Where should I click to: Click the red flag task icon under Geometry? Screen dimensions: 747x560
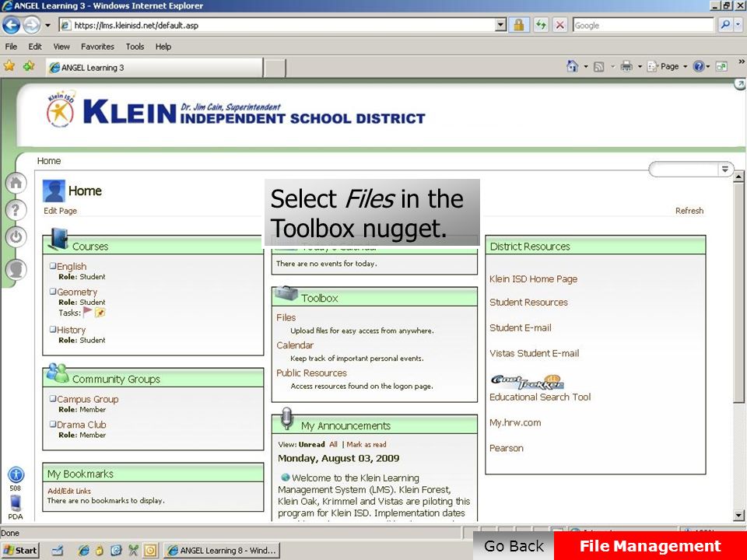tap(87, 313)
